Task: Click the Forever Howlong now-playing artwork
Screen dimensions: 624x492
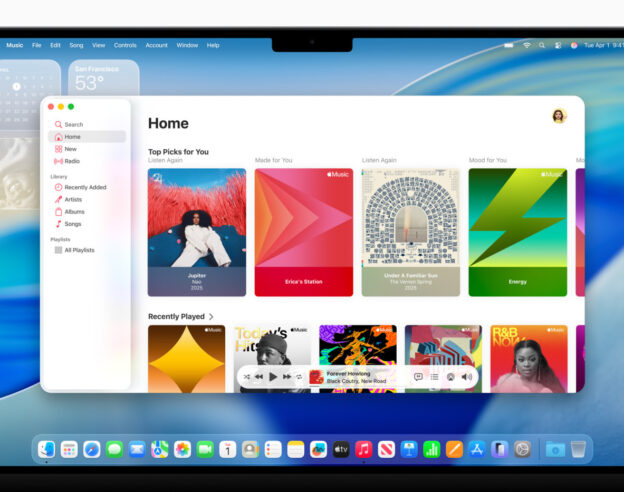Action: pyautogui.click(x=316, y=377)
